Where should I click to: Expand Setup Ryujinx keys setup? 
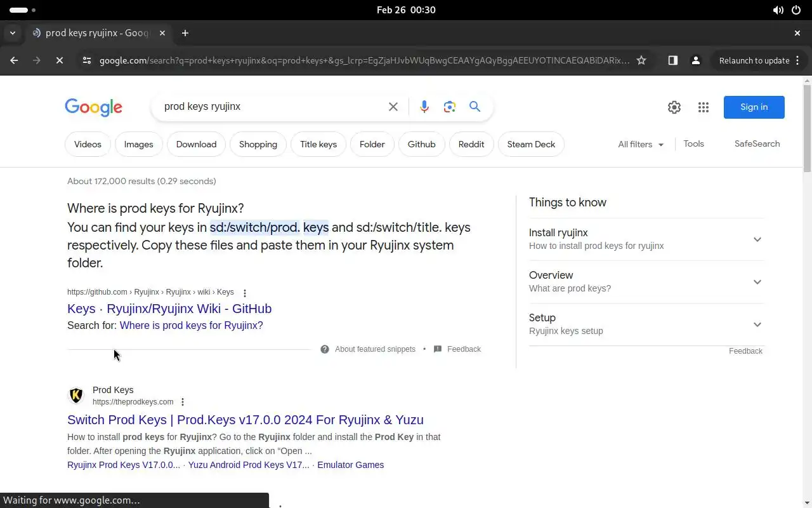click(646, 324)
